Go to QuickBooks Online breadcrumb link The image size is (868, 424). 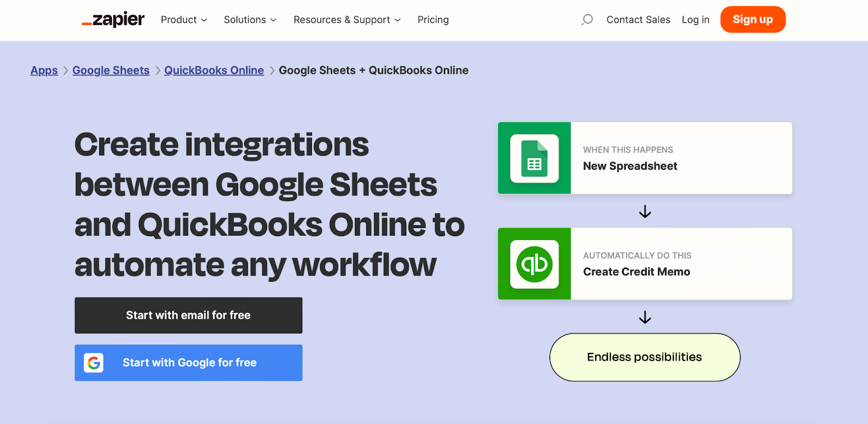(x=214, y=71)
